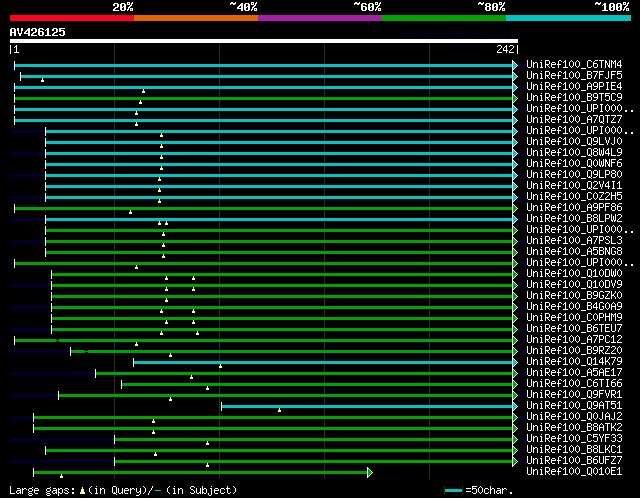640x498 pixels.
Task: Select the UniRef100_C0PHM9 label
Action: pos(574,318)
